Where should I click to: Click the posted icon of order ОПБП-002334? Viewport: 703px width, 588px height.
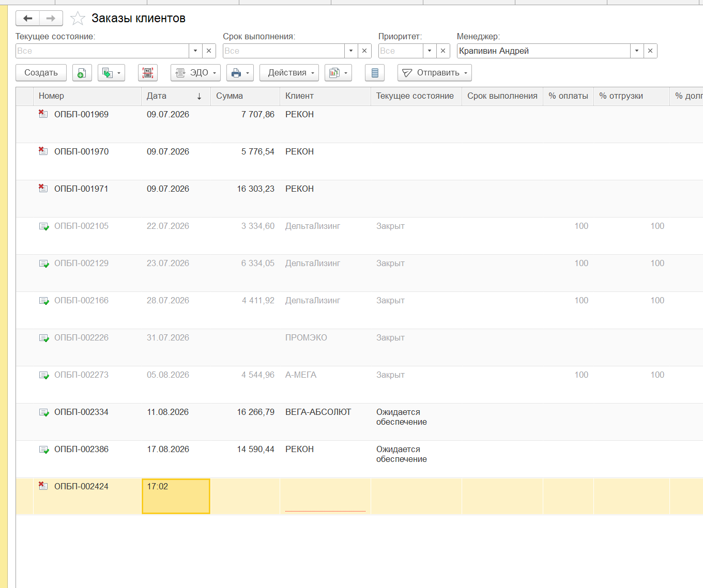click(x=44, y=412)
